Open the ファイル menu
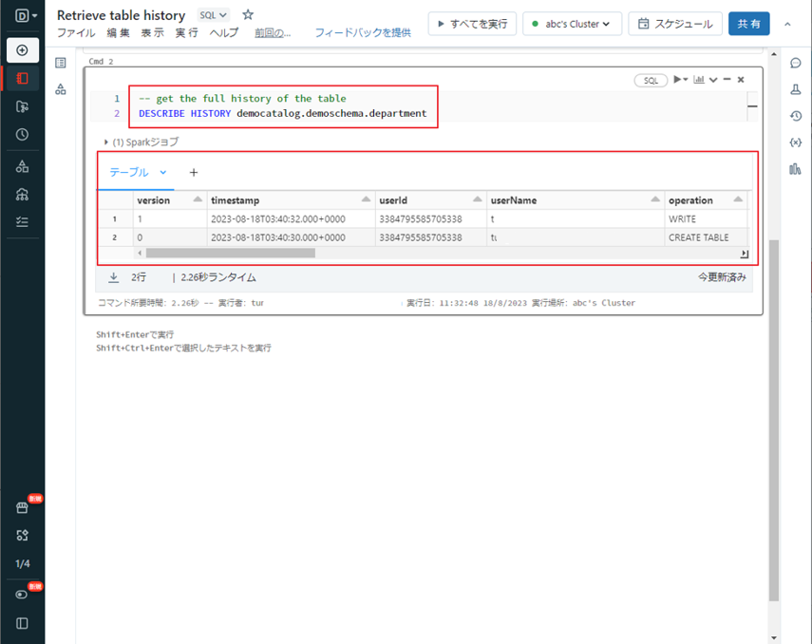The height and width of the screenshot is (644, 812). tap(76, 32)
